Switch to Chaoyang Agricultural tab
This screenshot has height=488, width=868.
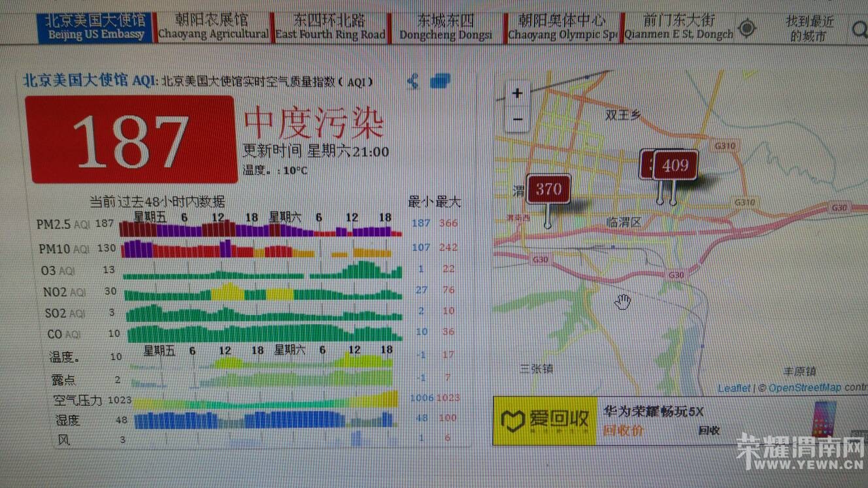[x=212, y=27]
